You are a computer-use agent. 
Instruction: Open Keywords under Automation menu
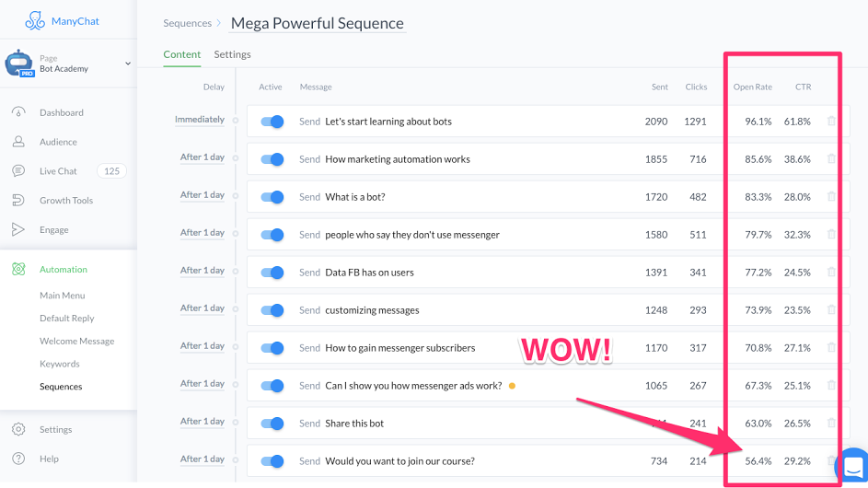point(60,364)
